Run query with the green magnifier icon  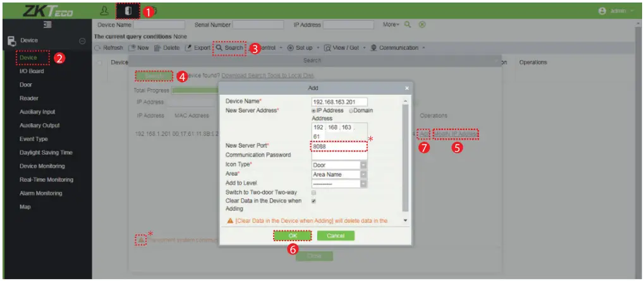408,25
